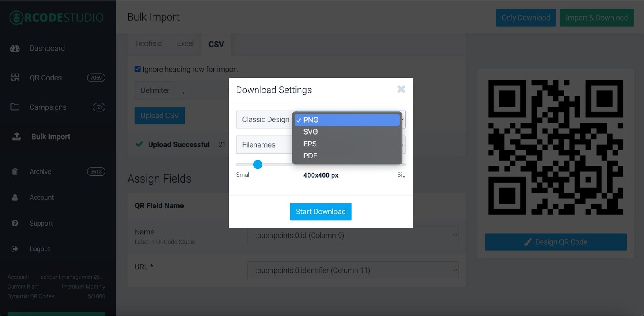Click the QR Codes grid icon
The image size is (644, 316).
pos(15,77)
